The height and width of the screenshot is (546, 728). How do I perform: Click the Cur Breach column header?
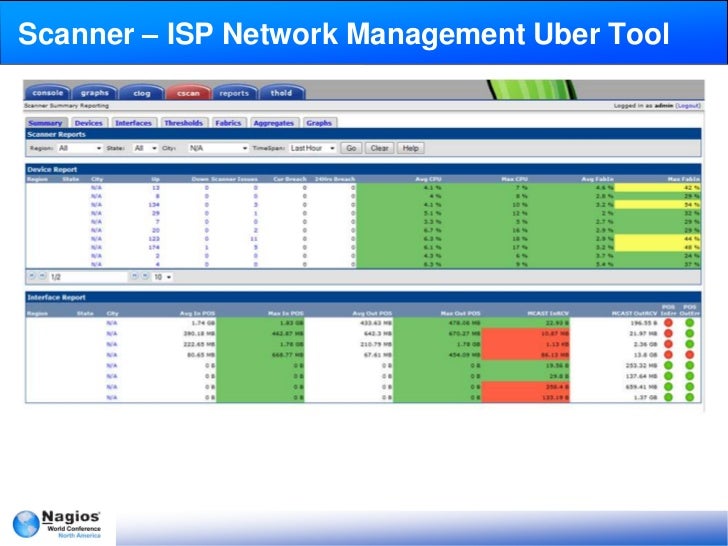click(290, 179)
